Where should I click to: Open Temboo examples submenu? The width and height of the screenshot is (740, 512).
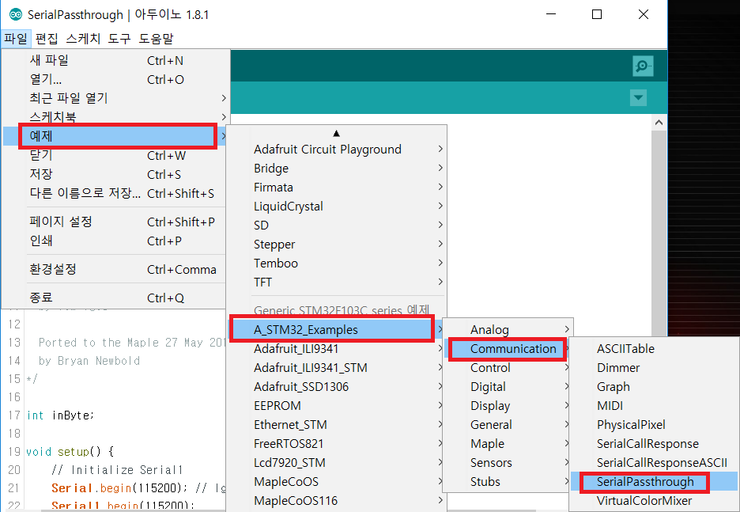(336, 263)
